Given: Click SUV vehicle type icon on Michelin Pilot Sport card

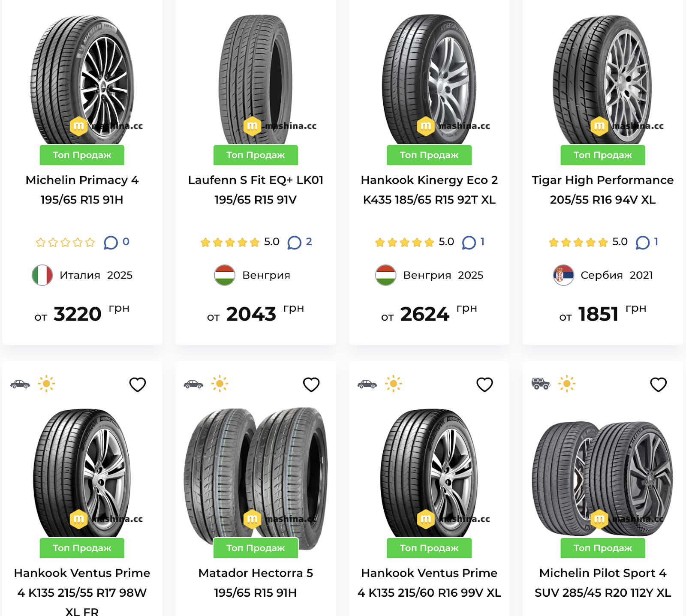Looking at the screenshot, I should pyautogui.click(x=541, y=383).
